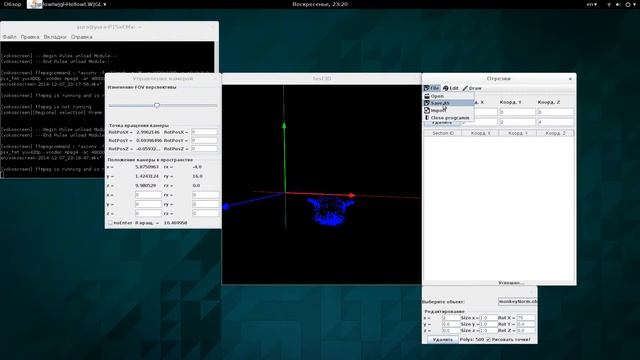Click the first Коорд. Z column header

pyautogui.click(x=556, y=133)
